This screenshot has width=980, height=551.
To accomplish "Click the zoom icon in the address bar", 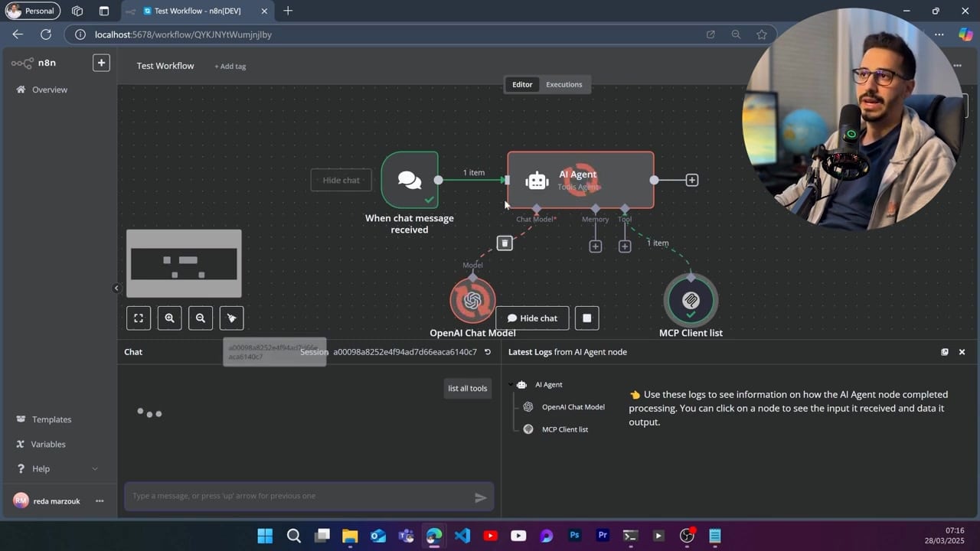I will [x=736, y=34].
